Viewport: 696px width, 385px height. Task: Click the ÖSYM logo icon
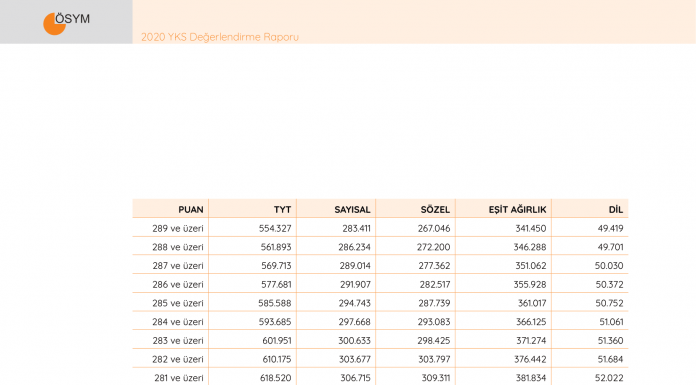pyautogui.click(x=67, y=23)
